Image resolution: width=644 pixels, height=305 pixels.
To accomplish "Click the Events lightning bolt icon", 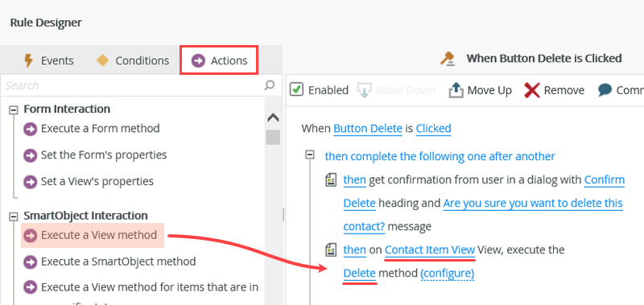I will pyautogui.click(x=28, y=60).
